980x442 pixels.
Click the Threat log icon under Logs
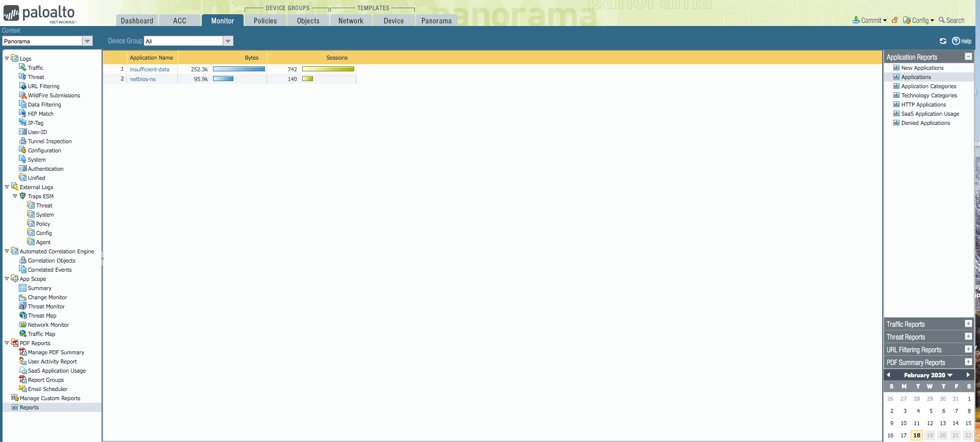pyautogui.click(x=22, y=76)
